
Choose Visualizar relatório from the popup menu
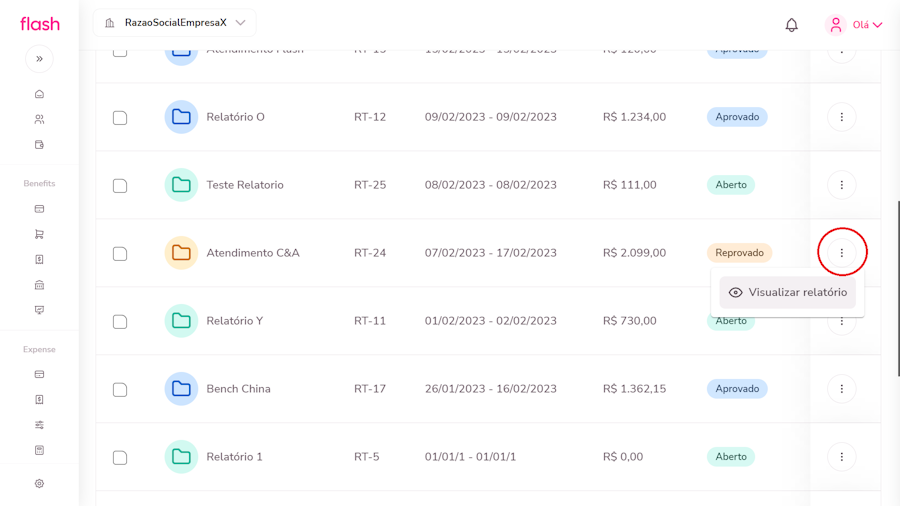pos(787,293)
